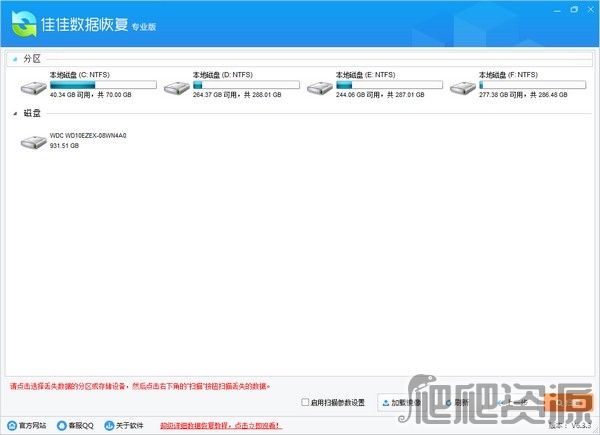The height and width of the screenshot is (435, 600).
Task: Open the 官方网站 link text
Action: [33, 425]
